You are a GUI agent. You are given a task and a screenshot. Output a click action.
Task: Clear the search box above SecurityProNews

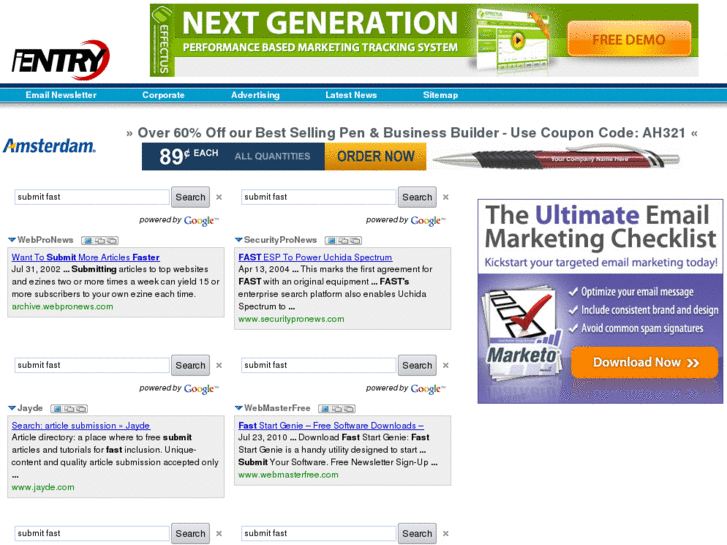click(x=446, y=197)
